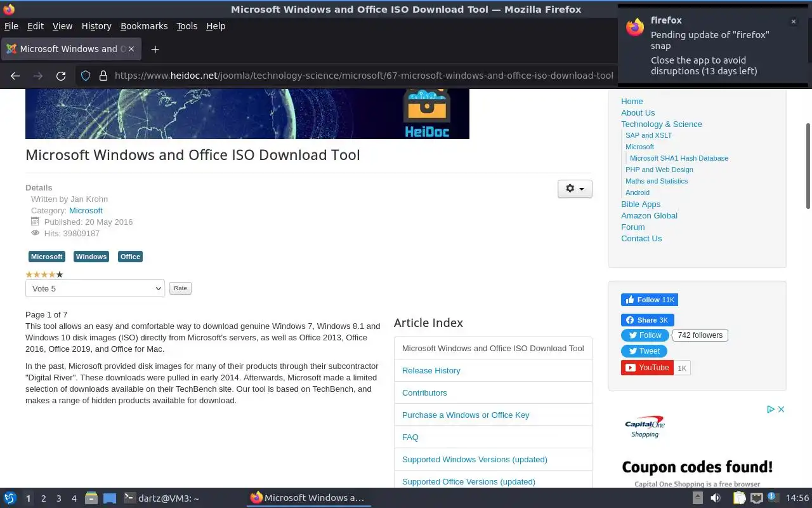Click the Windows tag
The width and height of the screenshot is (812, 508).
pos(91,257)
